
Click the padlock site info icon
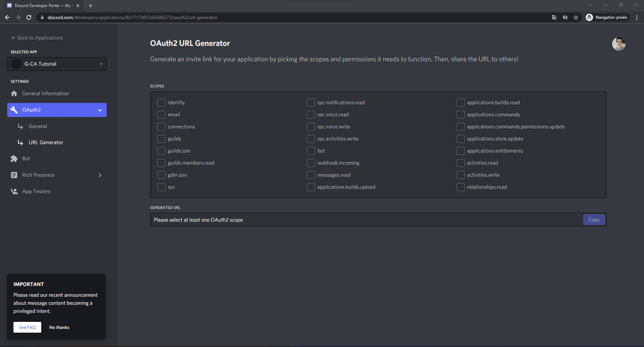[42, 17]
